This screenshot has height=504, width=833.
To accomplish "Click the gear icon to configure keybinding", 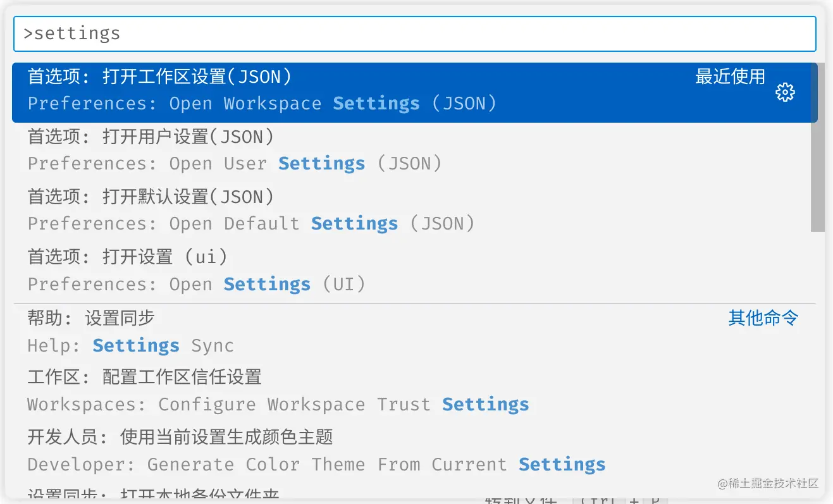I will (x=785, y=92).
